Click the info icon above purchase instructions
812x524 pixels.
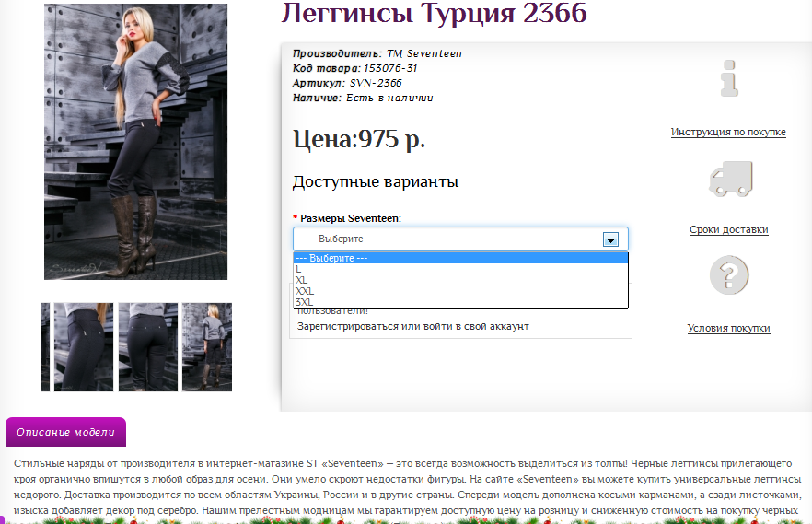click(x=729, y=78)
